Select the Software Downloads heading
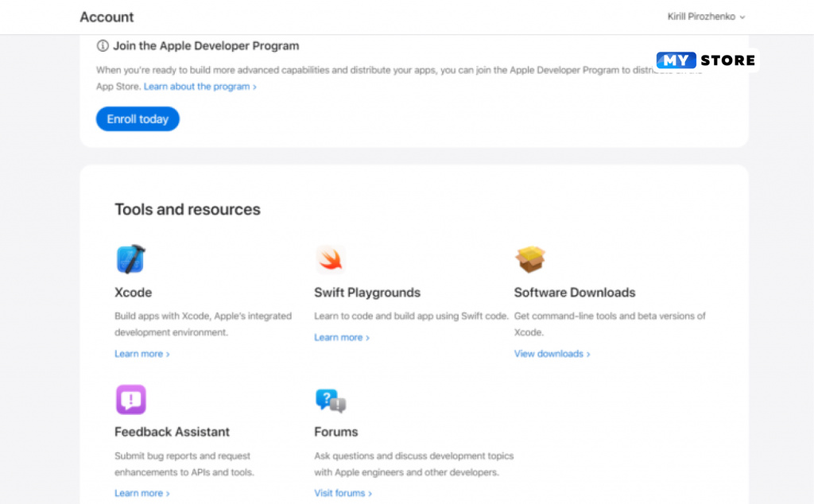 point(574,293)
